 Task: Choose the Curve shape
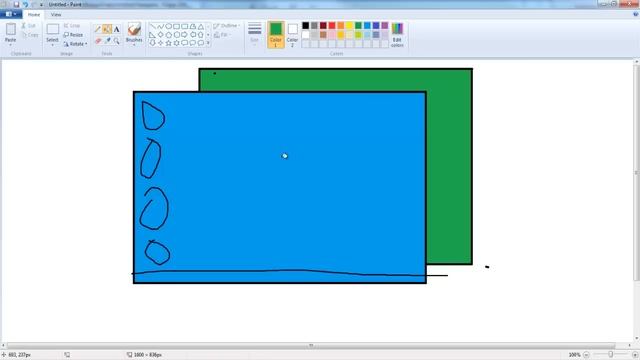coord(160,27)
